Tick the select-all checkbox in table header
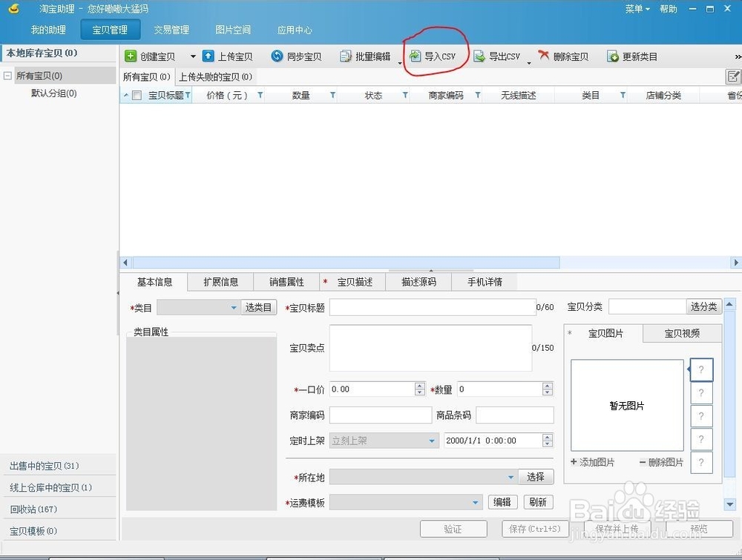 (137, 96)
